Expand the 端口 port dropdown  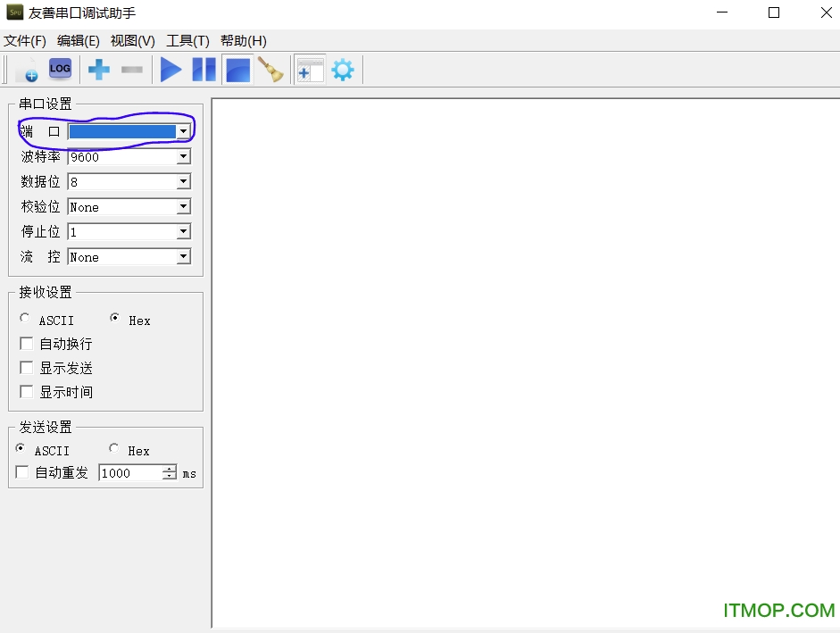183,132
